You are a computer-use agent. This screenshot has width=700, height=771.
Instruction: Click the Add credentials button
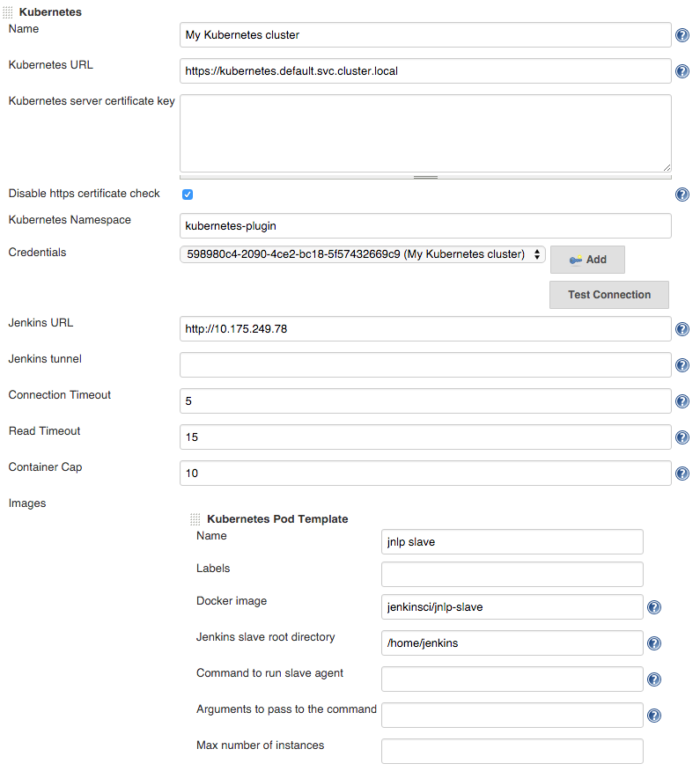tap(587, 260)
